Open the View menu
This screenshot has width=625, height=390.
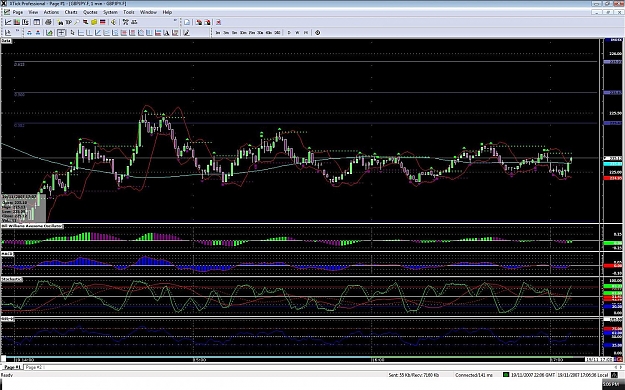33,12
